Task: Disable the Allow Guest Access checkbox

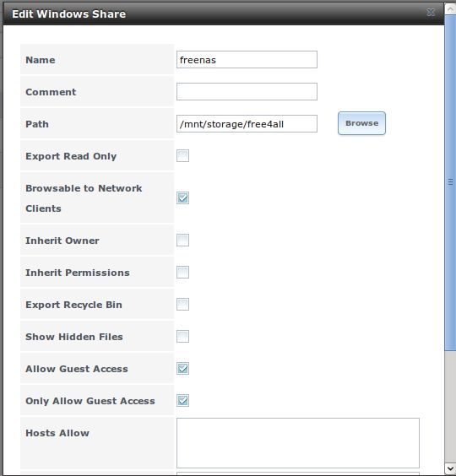Action: (182, 369)
